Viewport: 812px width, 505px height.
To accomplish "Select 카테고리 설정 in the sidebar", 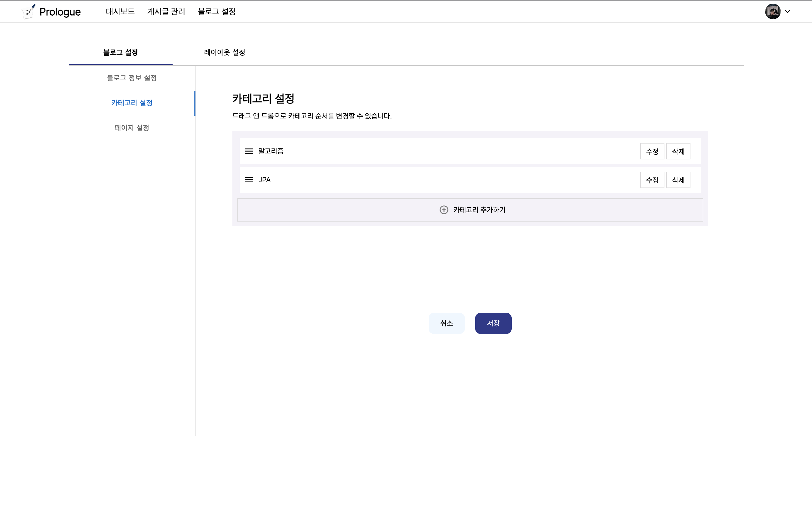I will (x=132, y=103).
